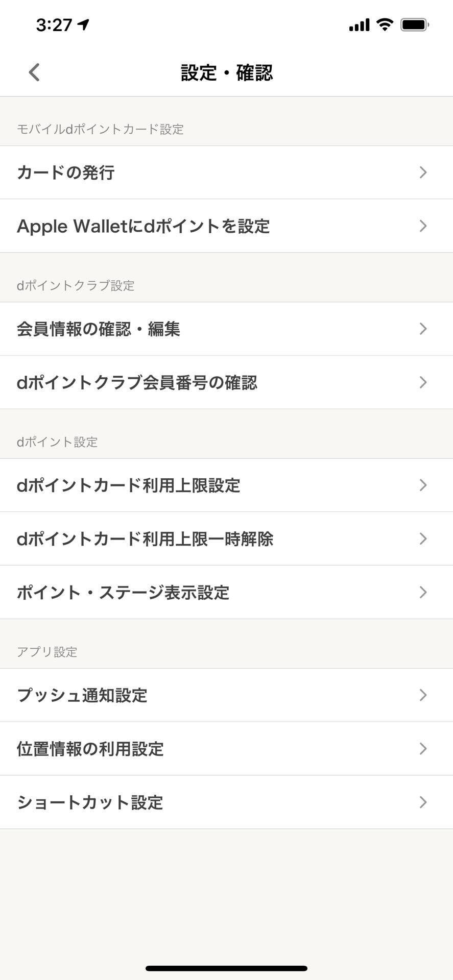
Task: Tap chevron beside dポイントカード利用上限設定
Action: [x=423, y=485]
